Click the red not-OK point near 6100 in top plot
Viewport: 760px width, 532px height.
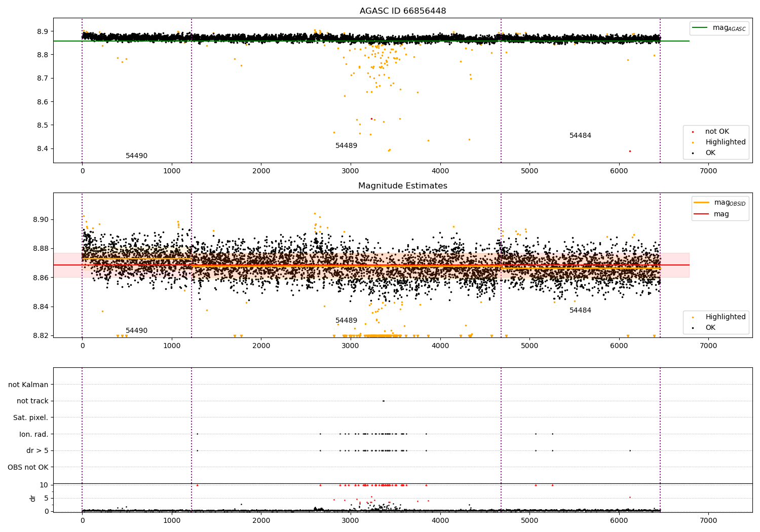[630, 151]
